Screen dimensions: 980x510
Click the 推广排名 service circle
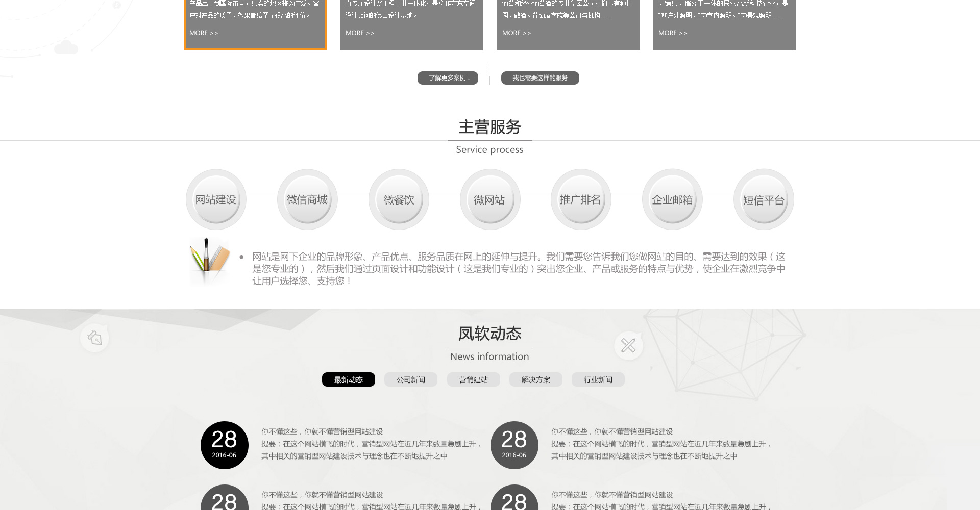pos(580,199)
